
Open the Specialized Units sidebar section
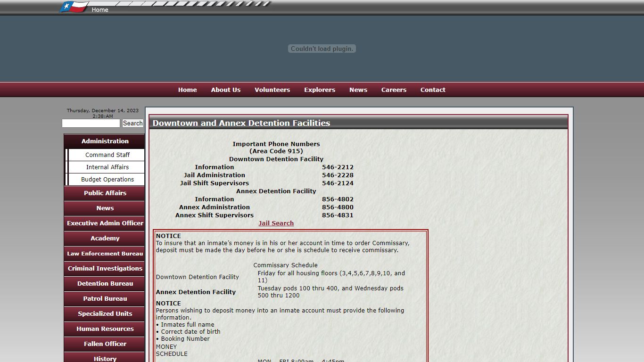pyautogui.click(x=105, y=314)
